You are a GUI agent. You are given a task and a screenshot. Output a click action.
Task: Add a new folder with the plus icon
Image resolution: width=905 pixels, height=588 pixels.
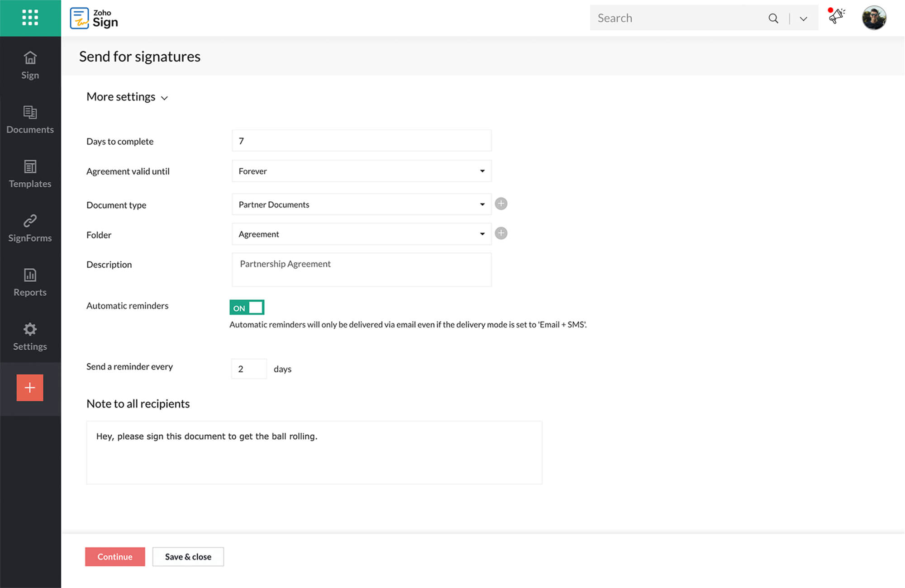501,233
